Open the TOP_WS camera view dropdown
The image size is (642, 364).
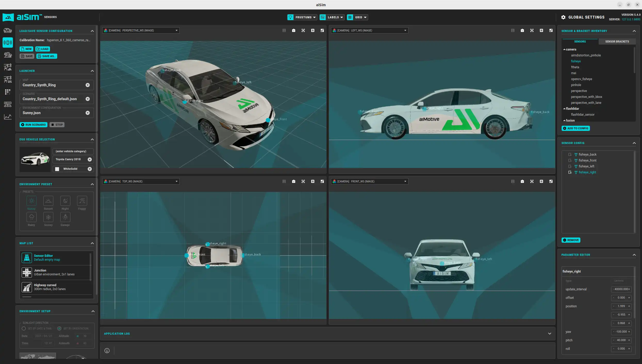click(141, 181)
